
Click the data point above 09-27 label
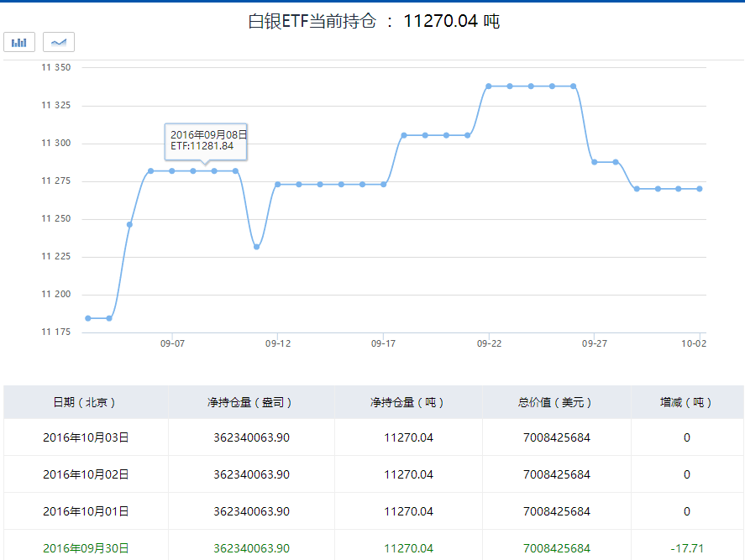click(x=595, y=162)
